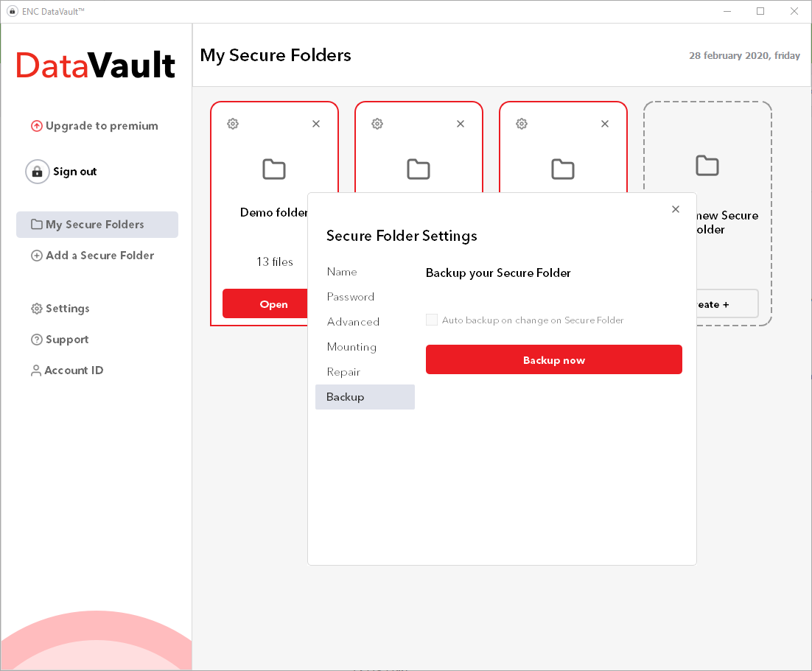Click the Upgrade to premium arrow icon

37,126
